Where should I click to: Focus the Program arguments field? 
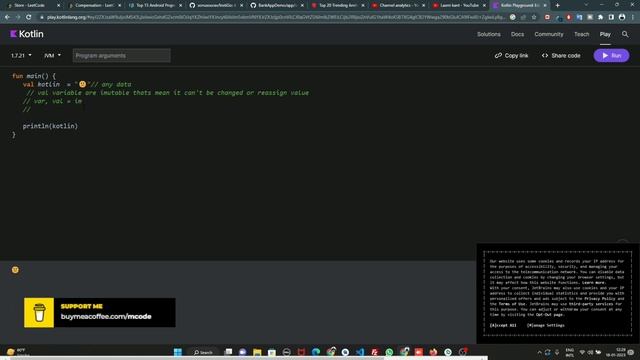122,56
